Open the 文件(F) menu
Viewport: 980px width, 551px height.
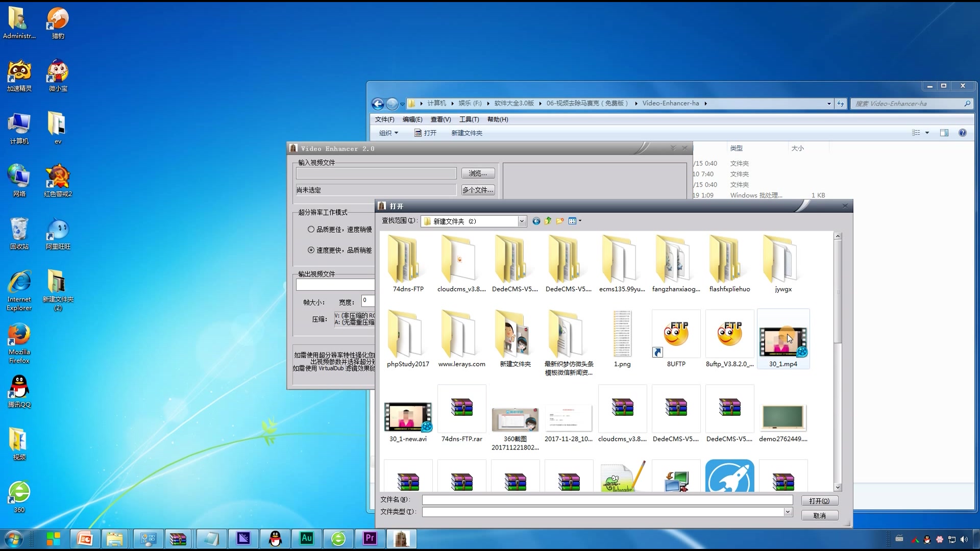tap(384, 119)
